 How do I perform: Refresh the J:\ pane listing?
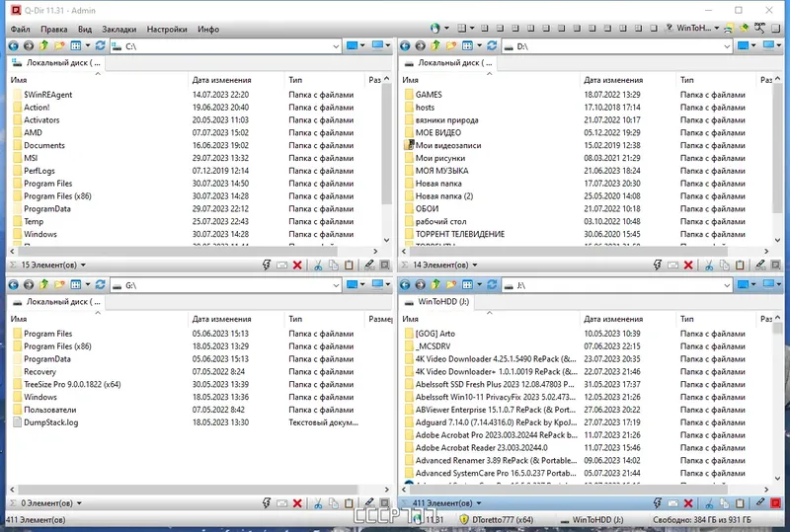(x=492, y=285)
